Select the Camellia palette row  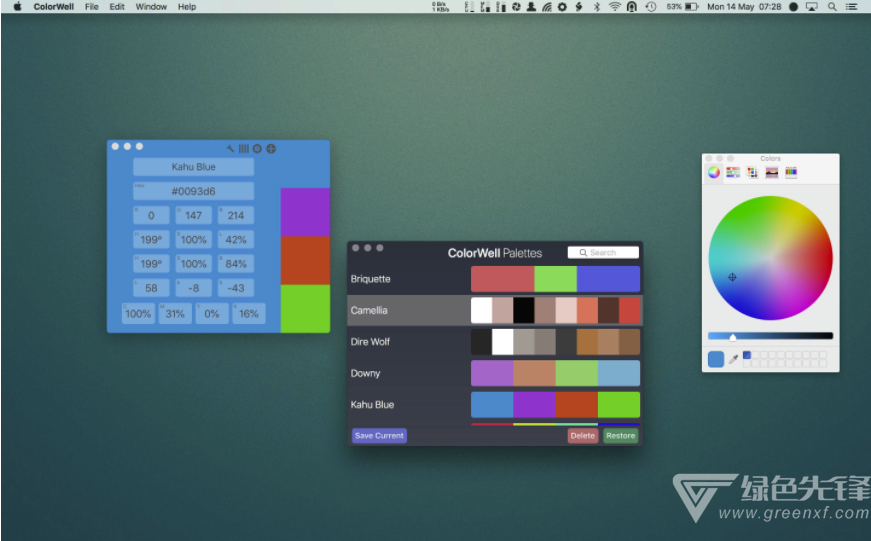(x=495, y=310)
